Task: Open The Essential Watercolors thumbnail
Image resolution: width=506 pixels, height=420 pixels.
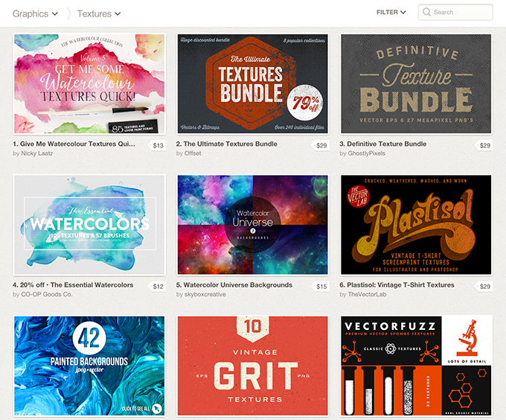Action: tap(89, 225)
